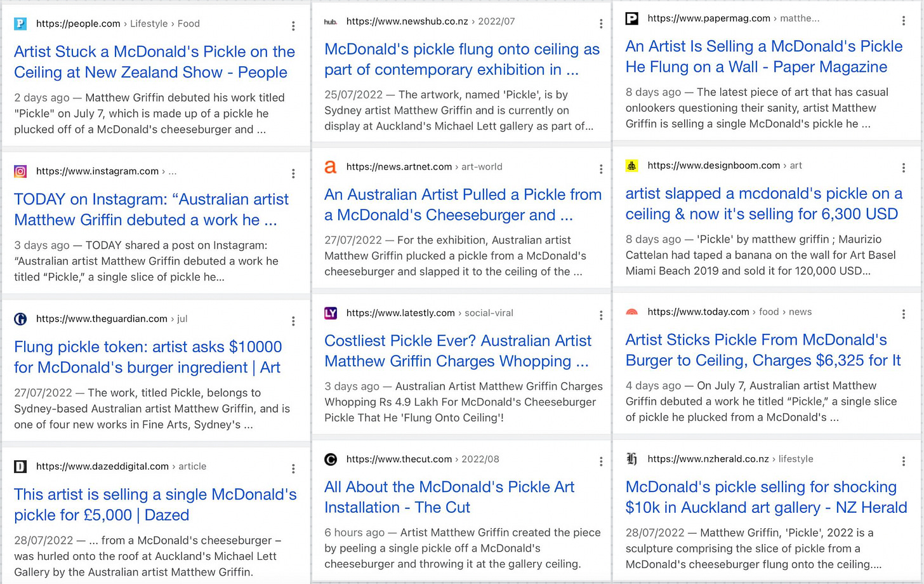924x584 pixels.
Task: Open more options for the NZ Herald result
Action: pos(904,461)
